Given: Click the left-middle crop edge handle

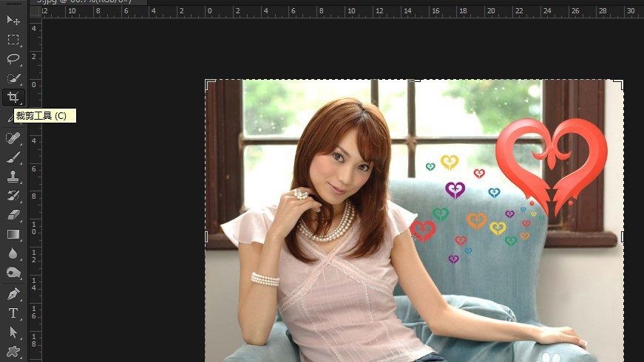Looking at the screenshot, I should pyautogui.click(x=206, y=237).
